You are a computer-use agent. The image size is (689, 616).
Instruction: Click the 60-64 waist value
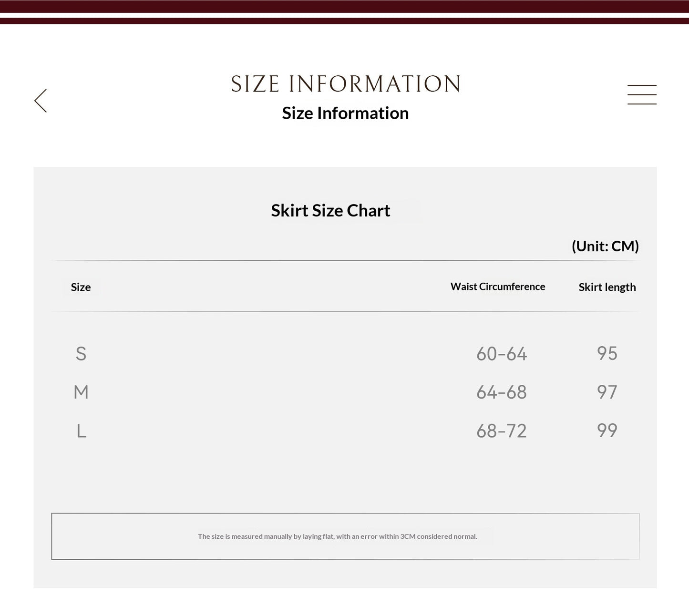pos(502,354)
